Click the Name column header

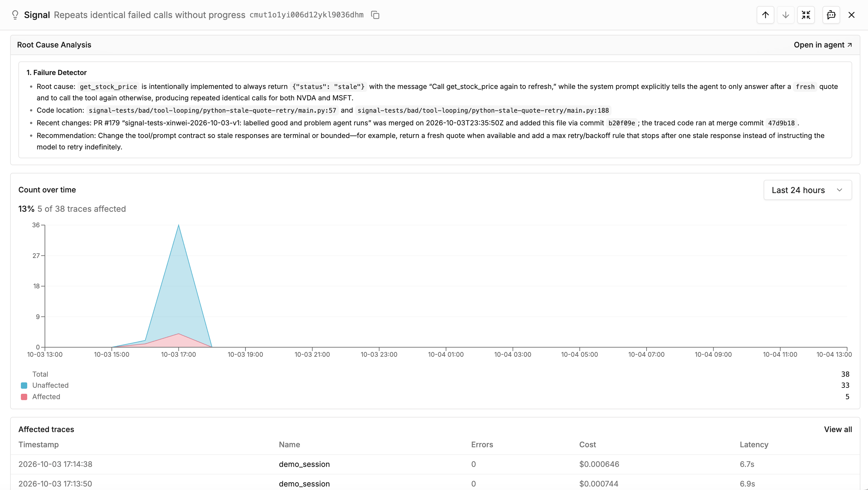(x=289, y=444)
